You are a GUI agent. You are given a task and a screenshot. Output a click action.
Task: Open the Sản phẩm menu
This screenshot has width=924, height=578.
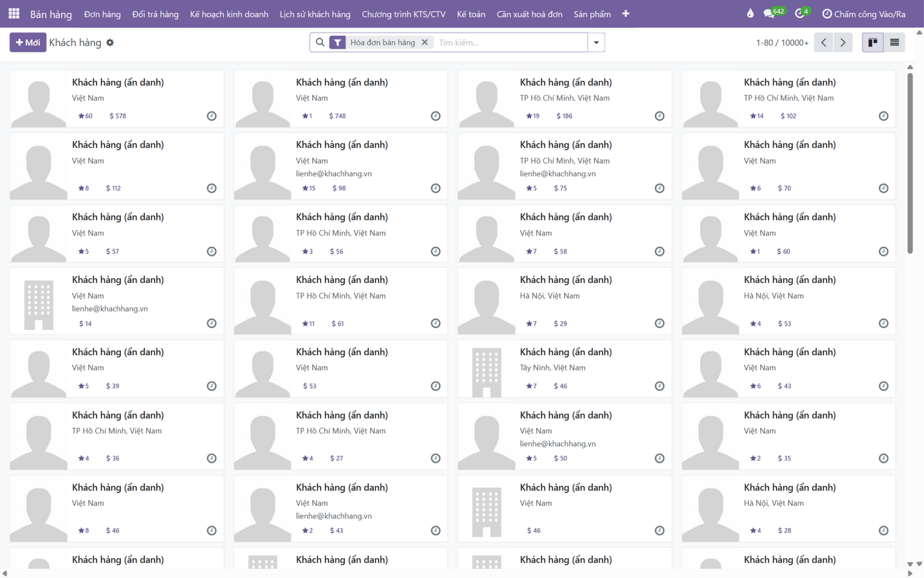[x=592, y=14]
